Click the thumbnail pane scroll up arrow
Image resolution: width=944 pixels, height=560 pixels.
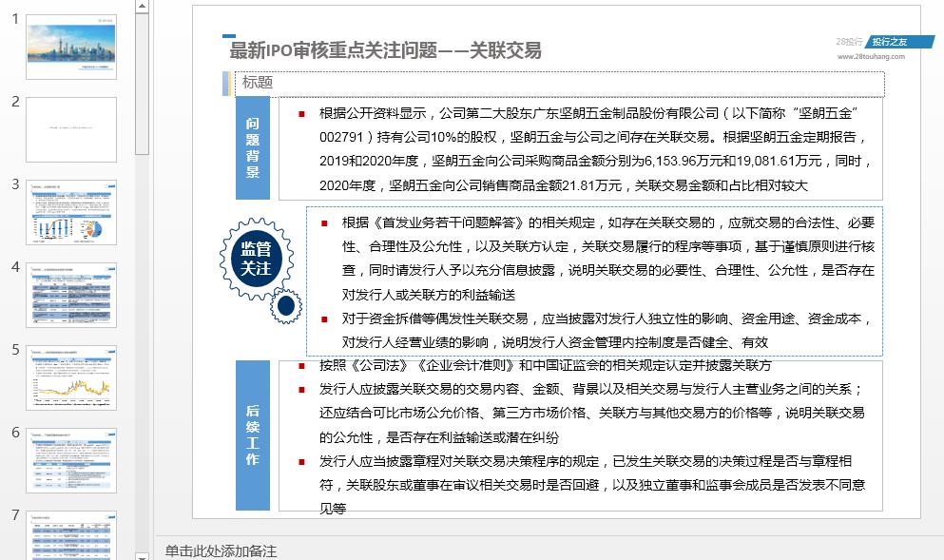142,7
